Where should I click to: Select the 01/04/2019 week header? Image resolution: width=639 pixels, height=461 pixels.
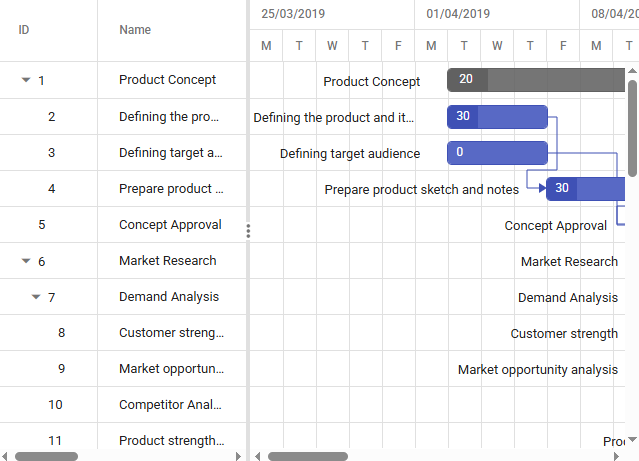[x=458, y=14]
